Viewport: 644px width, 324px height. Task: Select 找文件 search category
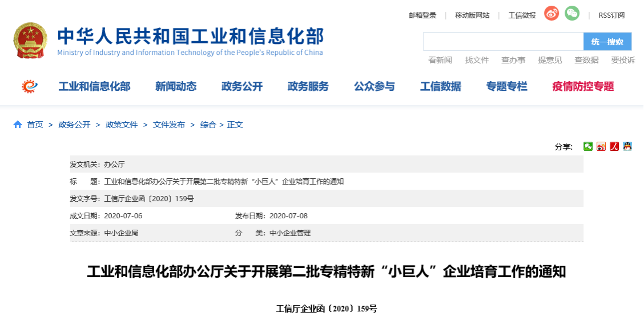[x=477, y=60]
